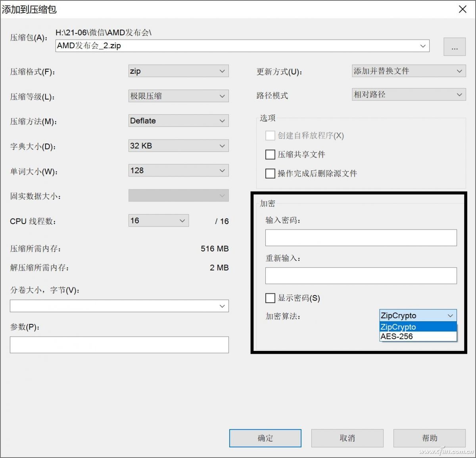The height and width of the screenshot is (458, 476).
Task: Click the 确定 confirm button
Action: pos(265,438)
